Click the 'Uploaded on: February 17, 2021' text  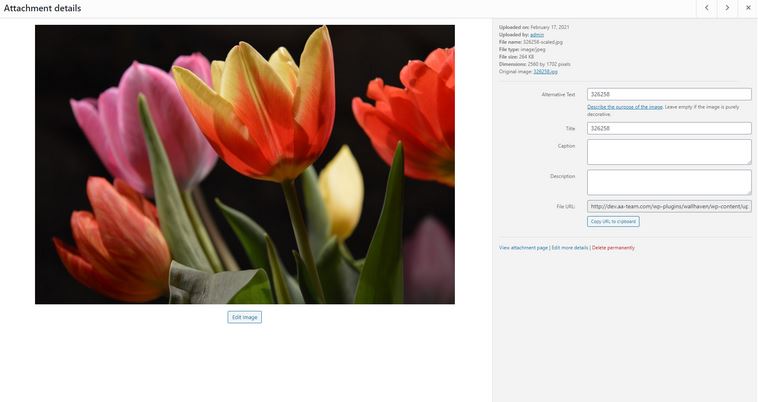534,27
